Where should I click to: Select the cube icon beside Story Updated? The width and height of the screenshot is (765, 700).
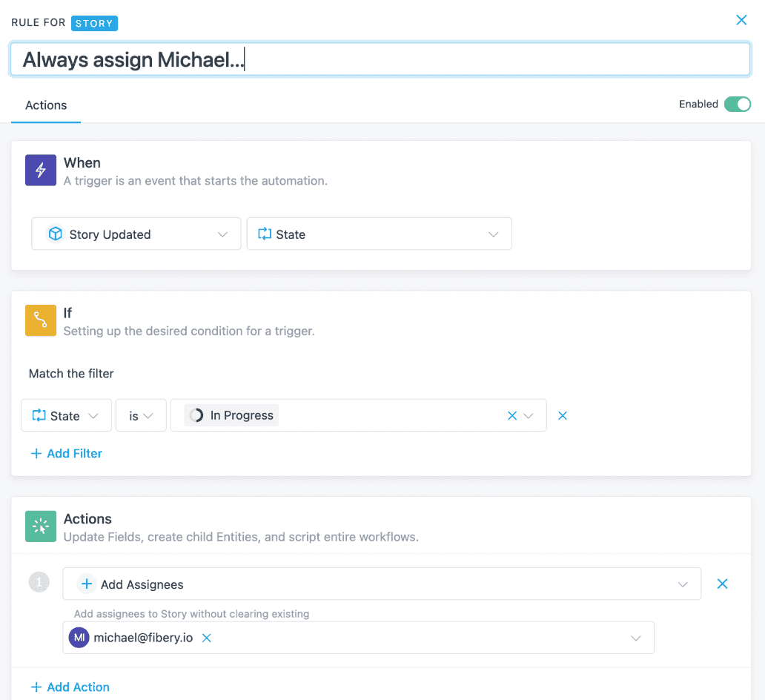56,234
